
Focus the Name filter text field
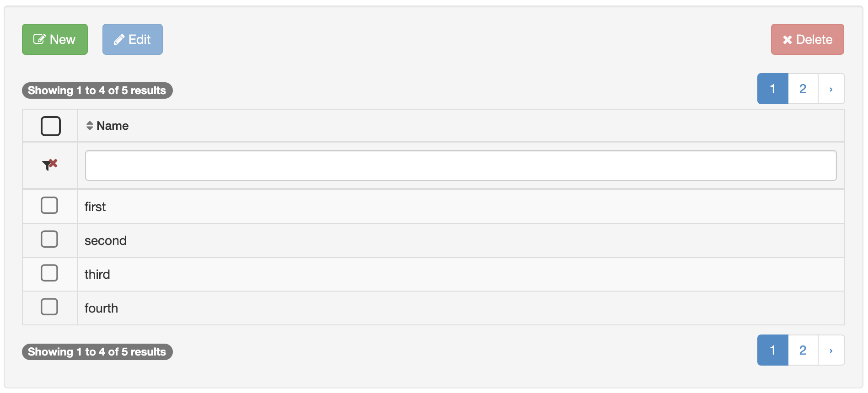coord(461,165)
